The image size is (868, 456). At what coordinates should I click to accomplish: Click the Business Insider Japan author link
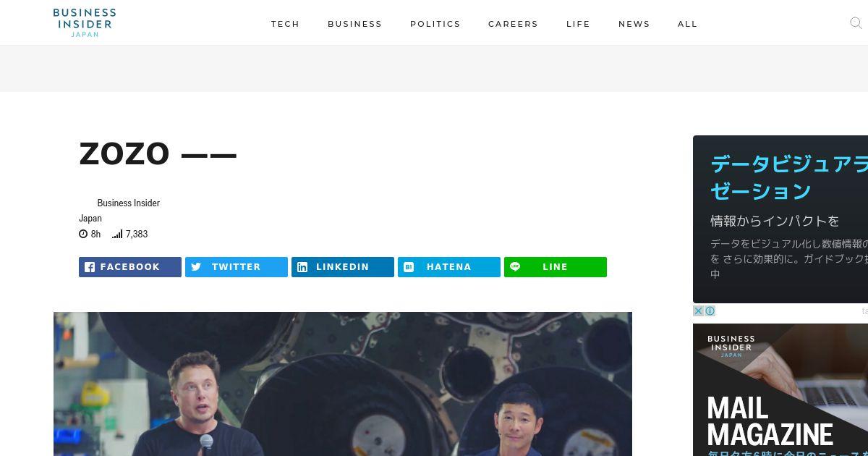point(119,210)
